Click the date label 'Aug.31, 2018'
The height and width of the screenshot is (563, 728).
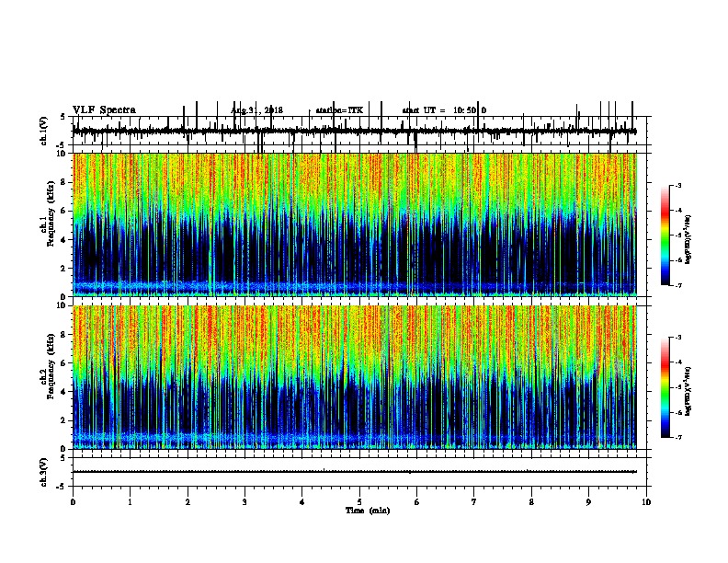coord(256,110)
